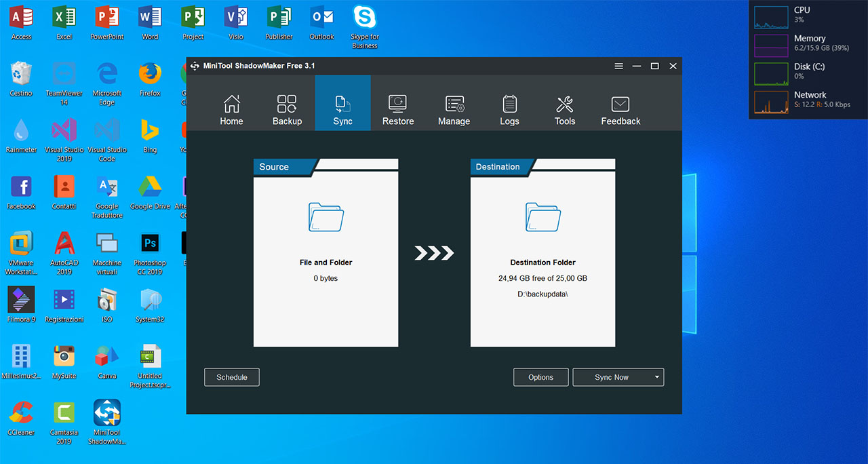Click the Source folder icon
The width and height of the screenshot is (868, 464).
(326, 217)
